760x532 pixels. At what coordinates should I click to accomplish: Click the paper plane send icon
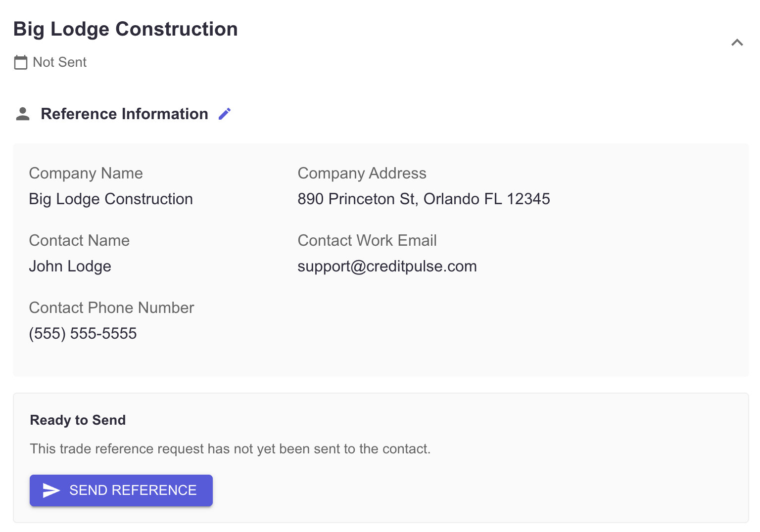pos(51,490)
